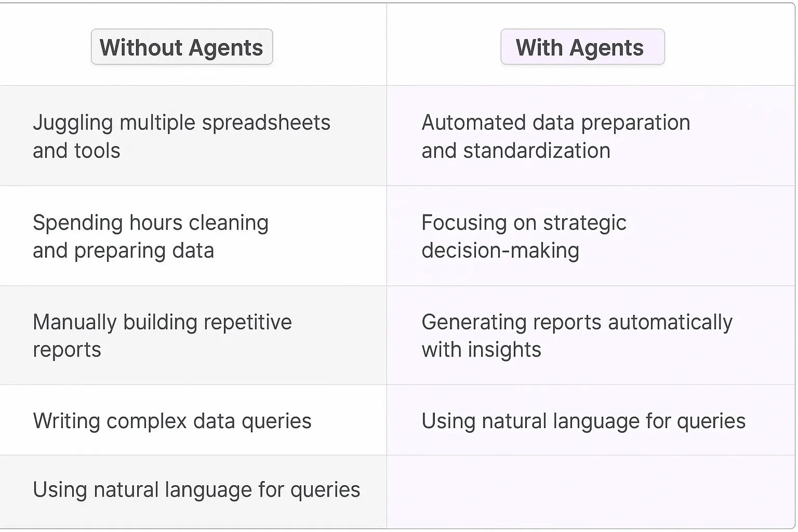This screenshot has width=798, height=532.
Task: Click the word "cleaning" in the left column
Action: click(229, 223)
